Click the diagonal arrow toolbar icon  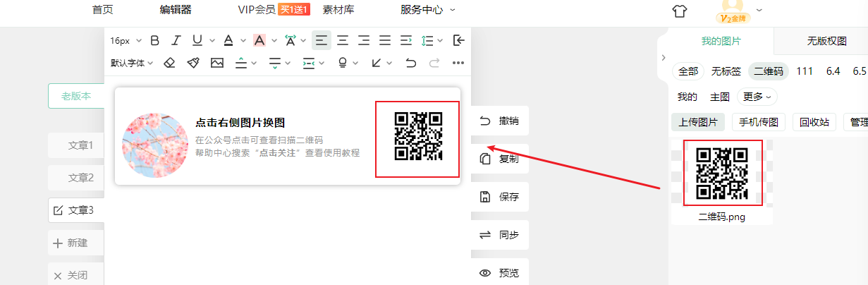tap(377, 63)
